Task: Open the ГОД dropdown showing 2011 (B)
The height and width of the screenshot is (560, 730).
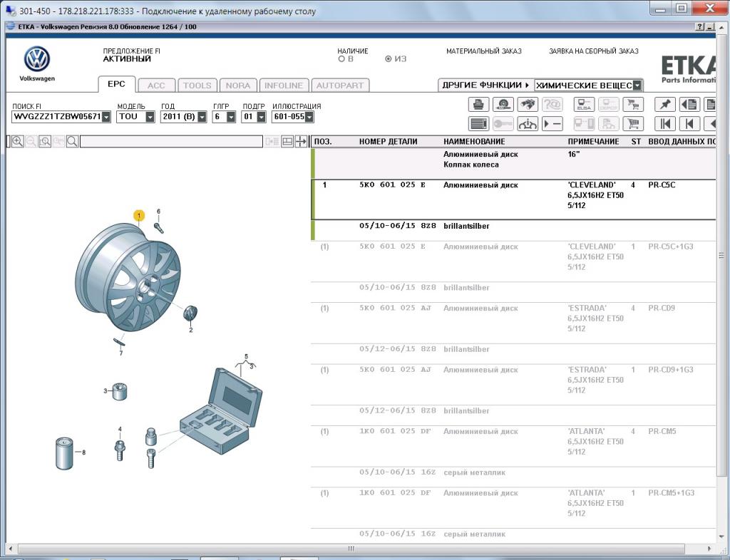Action: pyautogui.click(x=202, y=117)
